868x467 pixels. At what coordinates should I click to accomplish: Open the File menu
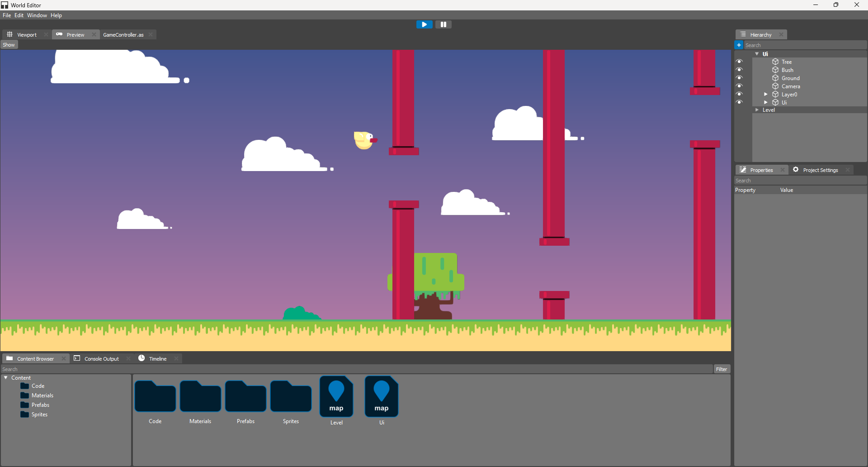pyautogui.click(x=7, y=15)
